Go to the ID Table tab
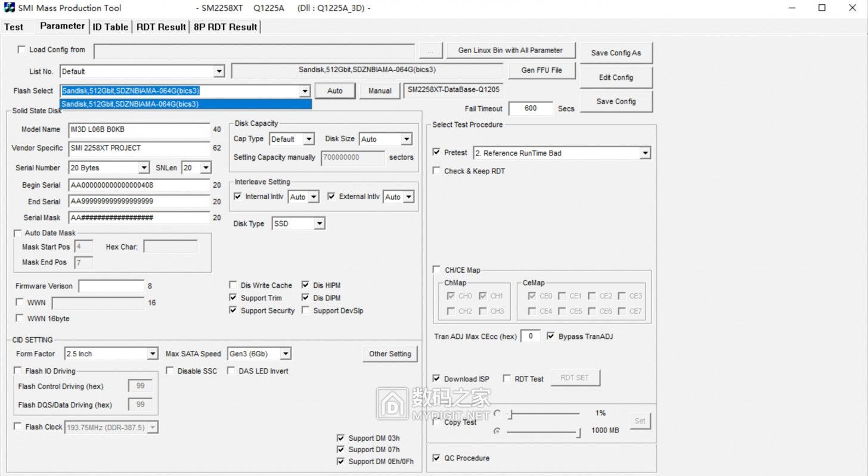868x476 pixels. click(x=110, y=27)
